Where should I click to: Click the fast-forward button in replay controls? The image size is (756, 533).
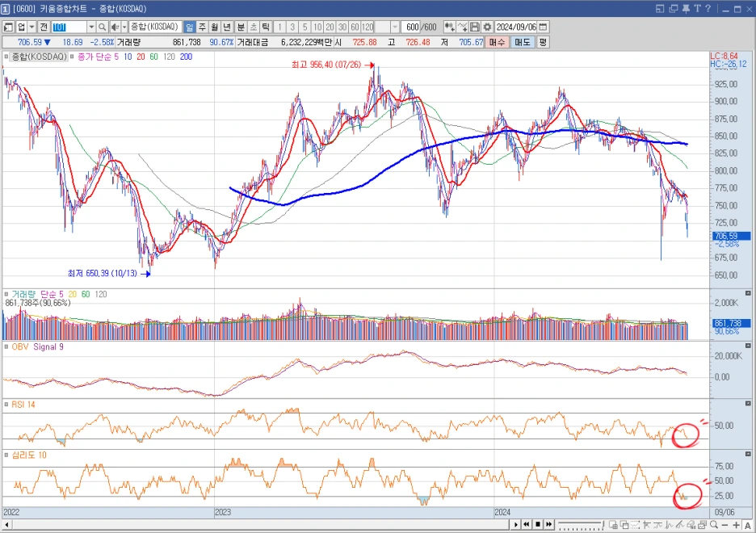click(x=548, y=524)
